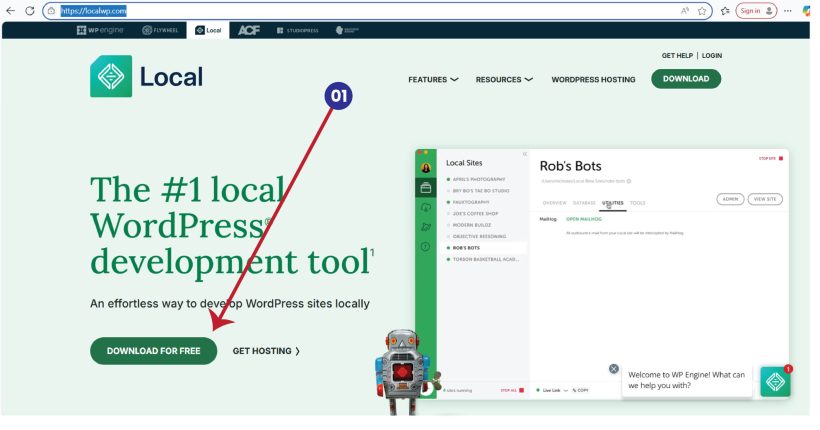This screenshot has width=820, height=430.
Task: Click OPEN MAILHOG link in app preview
Action: (584, 219)
